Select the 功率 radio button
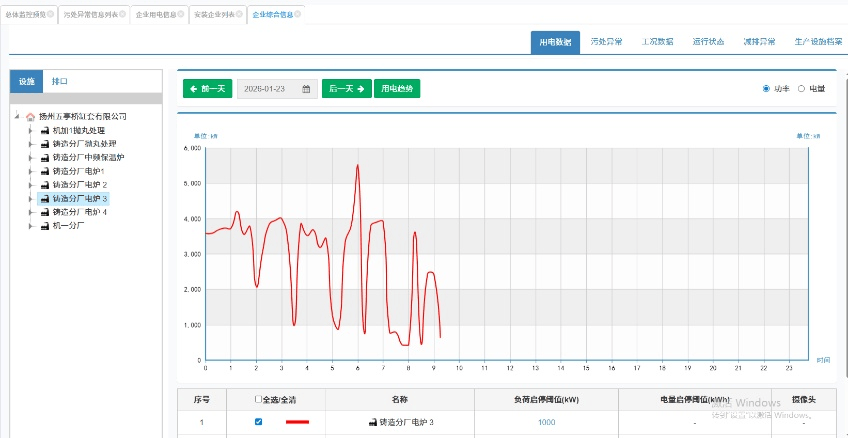The image size is (848, 438). click(x=767, y=89)
